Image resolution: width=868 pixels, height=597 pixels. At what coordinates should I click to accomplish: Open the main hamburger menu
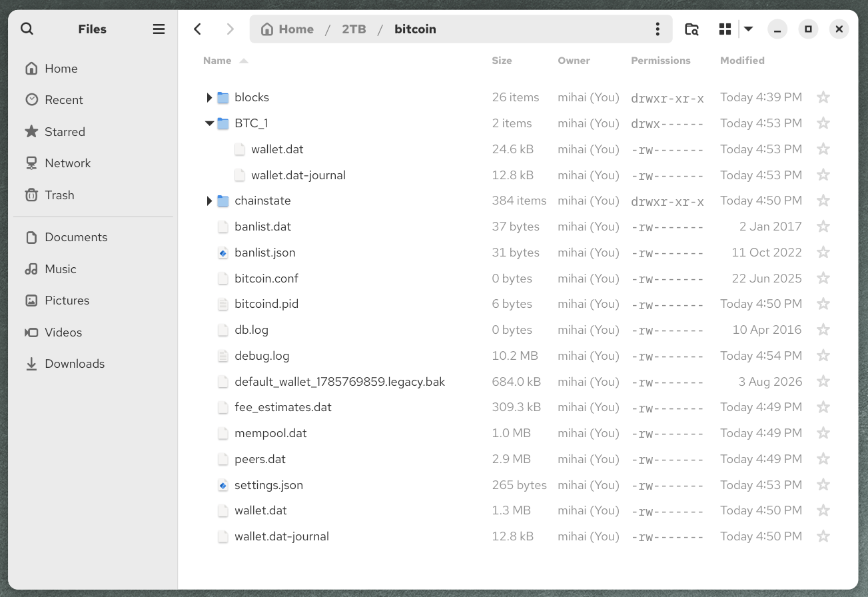159,29
